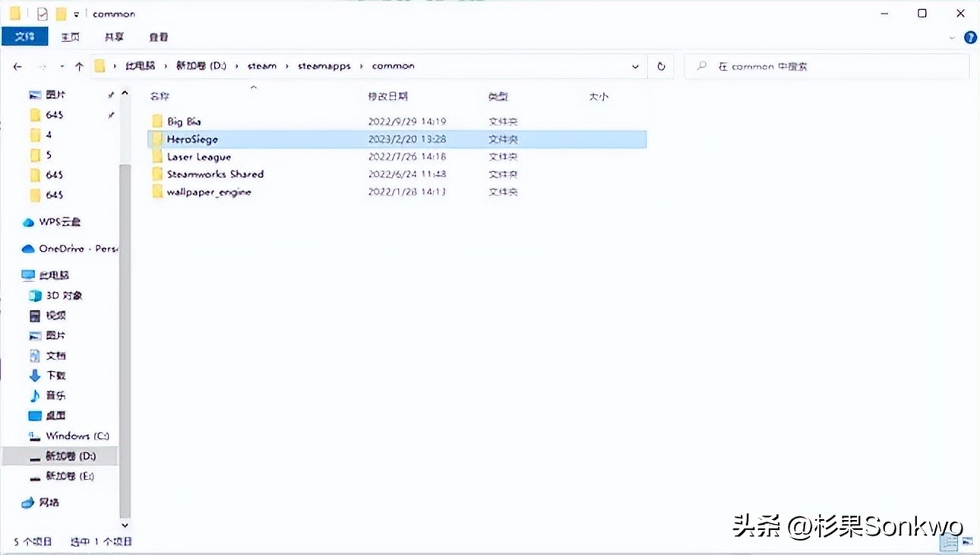Open the quick access toolbar dropdown arrow
980x555 pixels.
76,13
